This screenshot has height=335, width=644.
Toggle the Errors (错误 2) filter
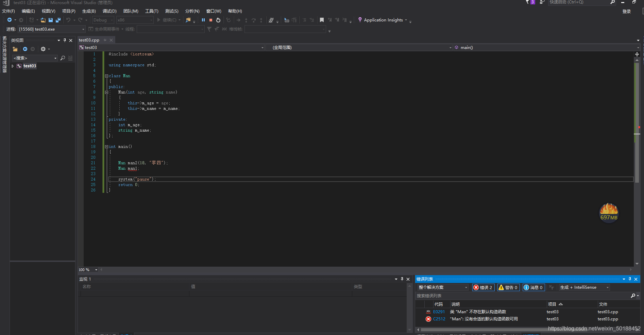(483, 287)
